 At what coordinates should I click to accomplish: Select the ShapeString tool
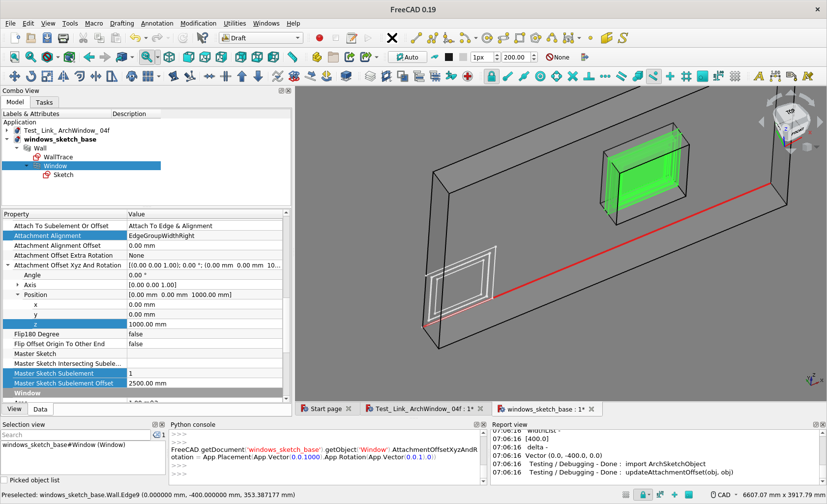[623, 38]
